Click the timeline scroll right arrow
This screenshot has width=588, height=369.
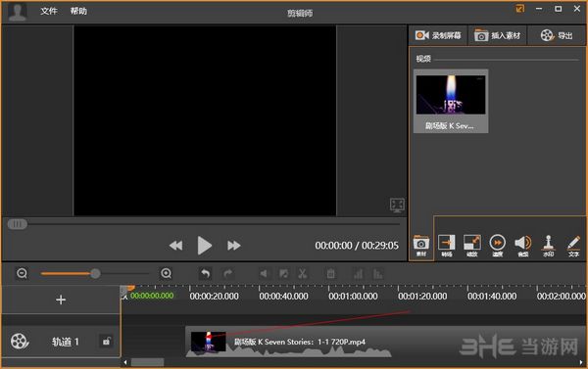581,362
